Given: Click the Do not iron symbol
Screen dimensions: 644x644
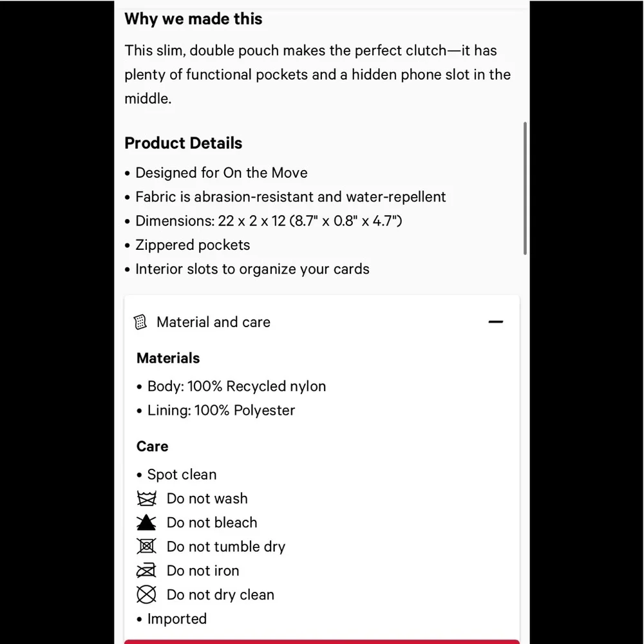Looking at the screenshot, I should coord(147,571).
